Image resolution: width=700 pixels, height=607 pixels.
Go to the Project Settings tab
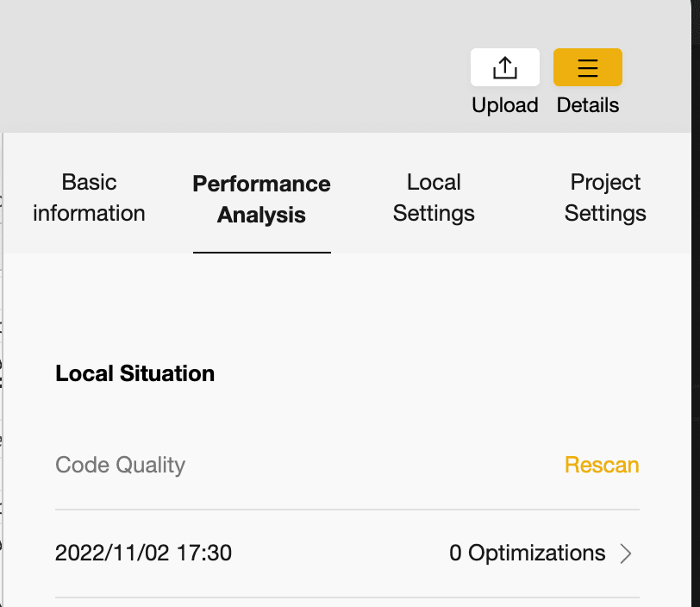click(x=605, y=197)
